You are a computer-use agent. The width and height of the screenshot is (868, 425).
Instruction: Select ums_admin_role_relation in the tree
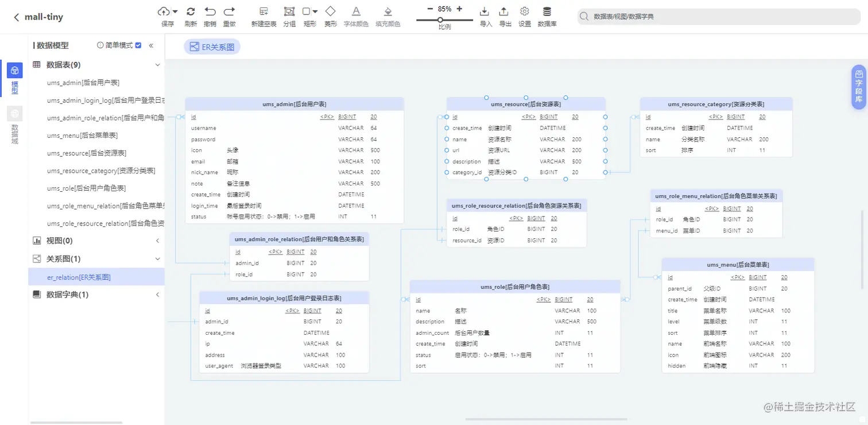pos(106,118)
